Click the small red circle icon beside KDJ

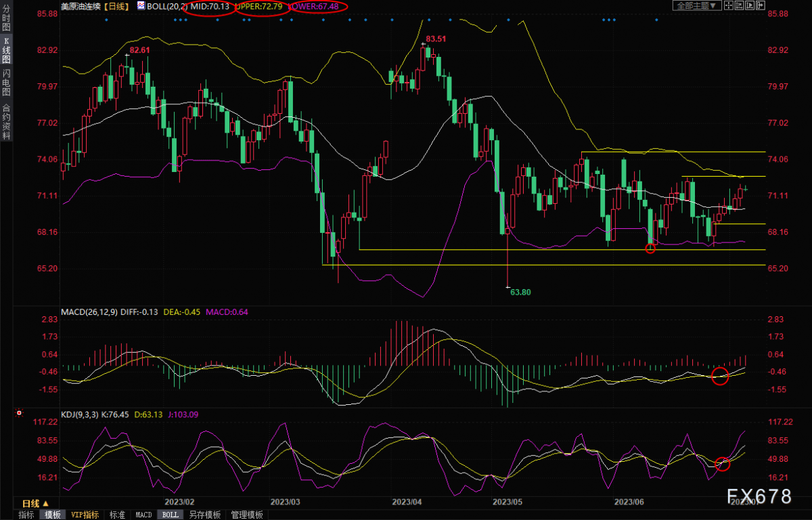click(19, 412)
